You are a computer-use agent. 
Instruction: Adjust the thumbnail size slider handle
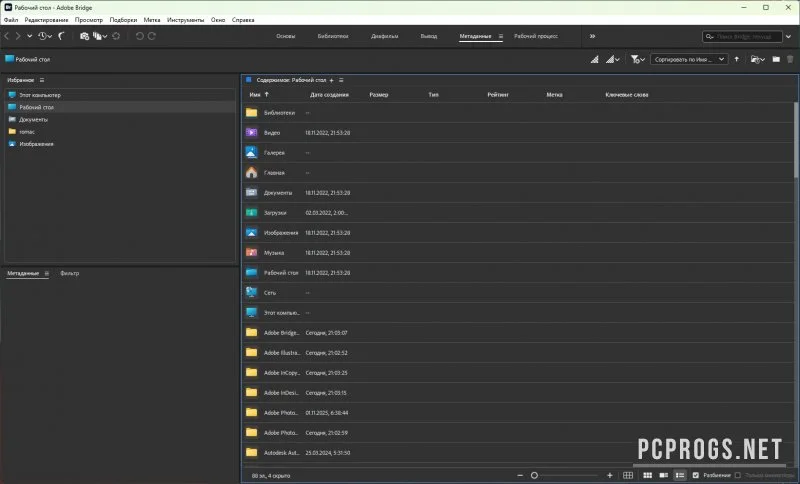[534, 475]
